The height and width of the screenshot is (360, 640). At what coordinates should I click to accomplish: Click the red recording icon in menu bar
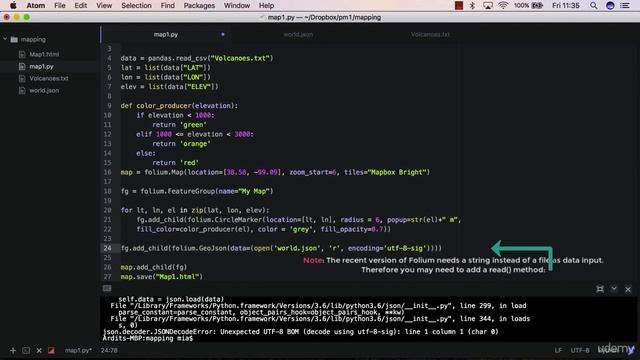[459, 5]
